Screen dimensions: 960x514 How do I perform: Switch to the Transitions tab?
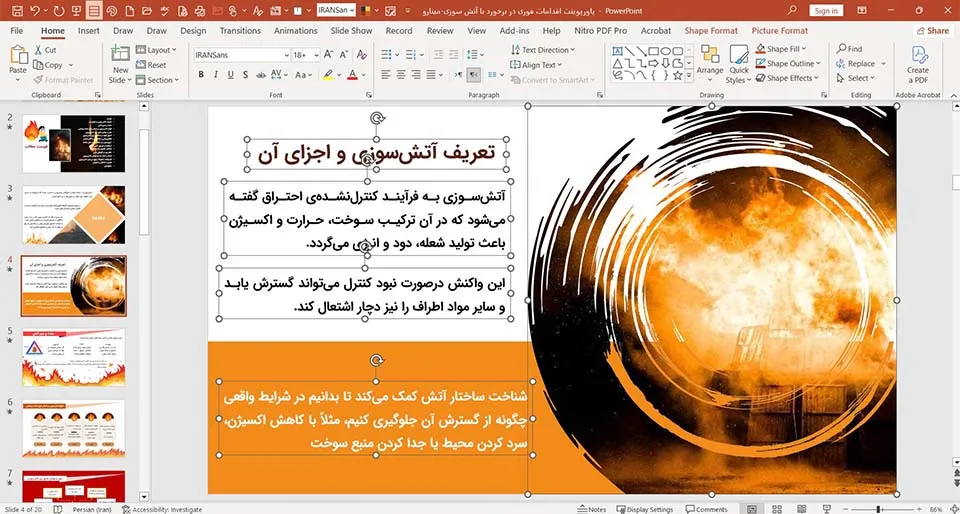(240, 31)
